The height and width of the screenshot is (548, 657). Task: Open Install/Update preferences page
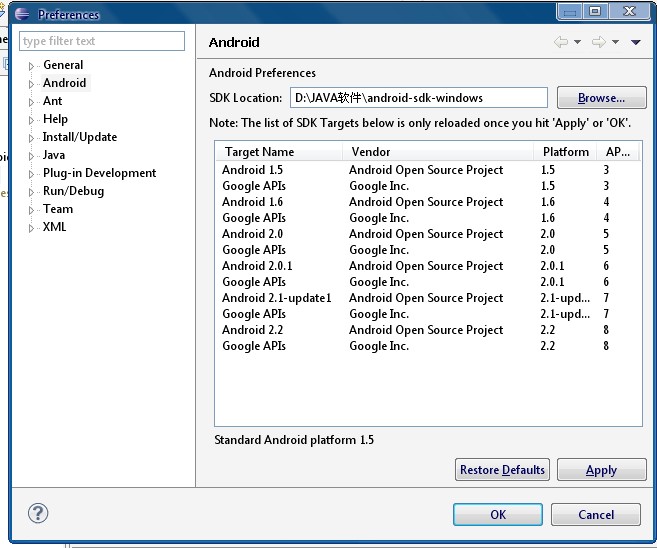[80, 137]
